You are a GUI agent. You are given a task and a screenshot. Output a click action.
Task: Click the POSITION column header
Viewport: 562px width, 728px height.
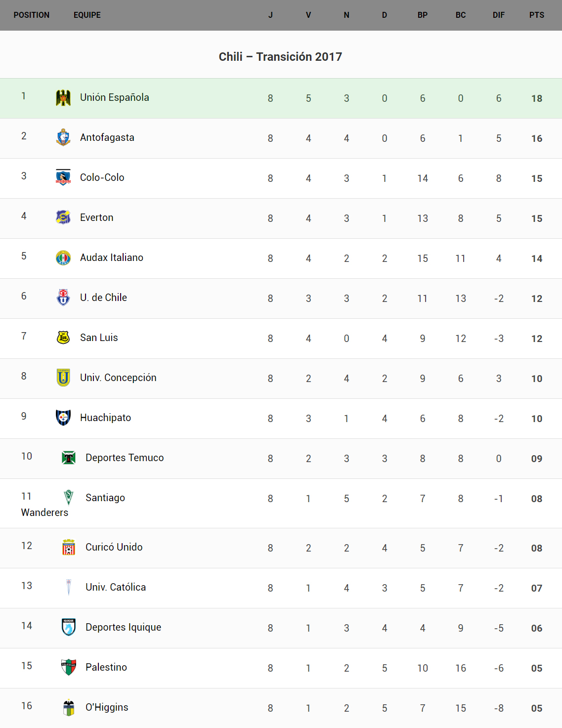click(32, 15)
